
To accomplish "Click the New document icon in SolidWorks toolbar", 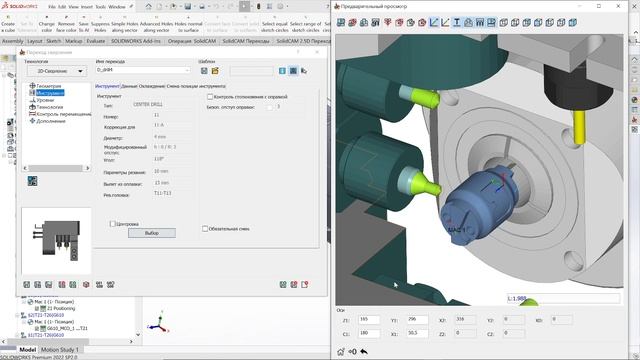I will pyautogui.click(x=159, y=7).
